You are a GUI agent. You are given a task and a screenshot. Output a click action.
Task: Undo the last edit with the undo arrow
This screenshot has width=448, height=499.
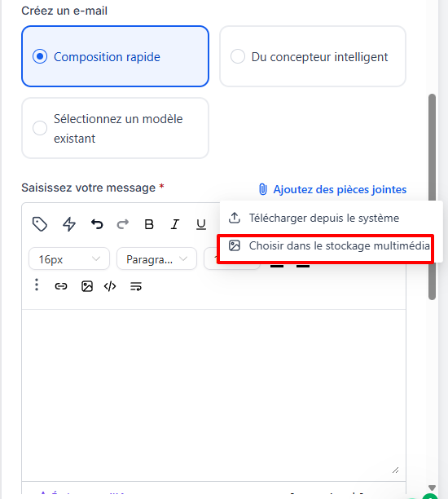[97, 224]
